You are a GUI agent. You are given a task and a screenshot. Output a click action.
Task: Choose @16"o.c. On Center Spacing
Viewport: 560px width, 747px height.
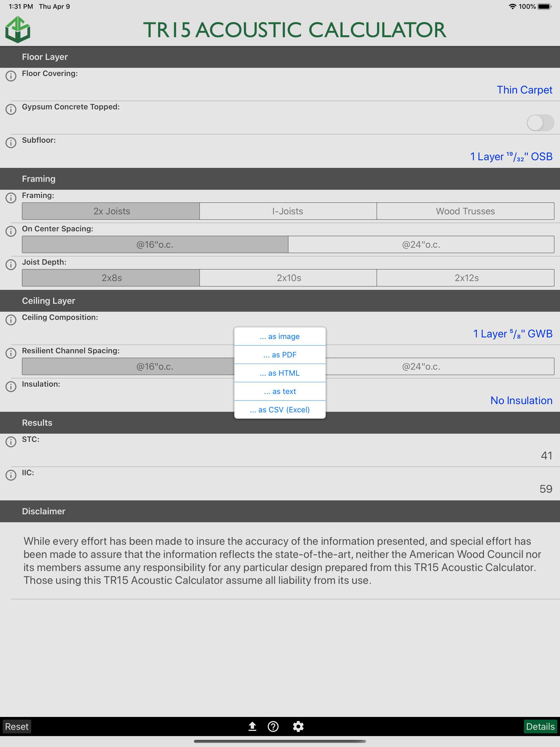[x=155, y=244]
